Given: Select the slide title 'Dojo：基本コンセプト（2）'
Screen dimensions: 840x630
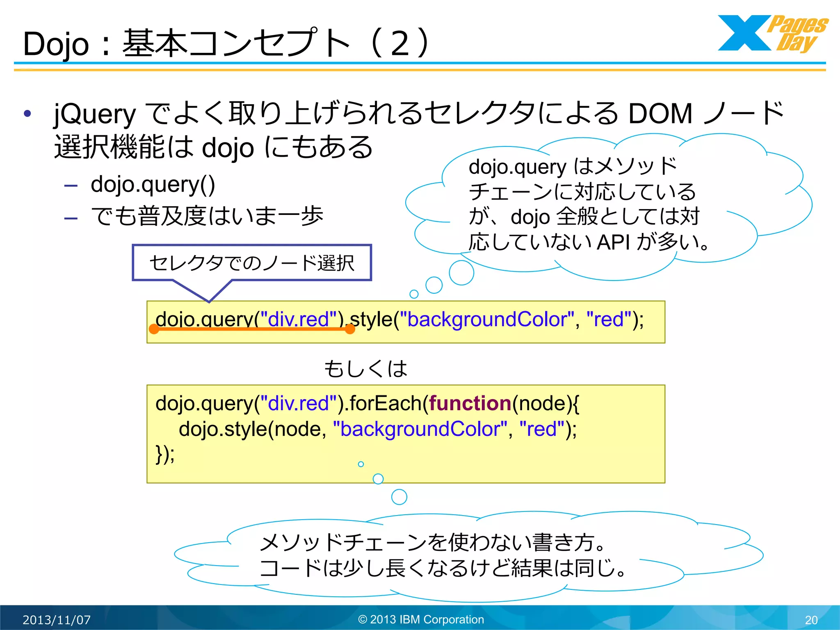Looking at the screenshot, I should [x=227, y=43].
